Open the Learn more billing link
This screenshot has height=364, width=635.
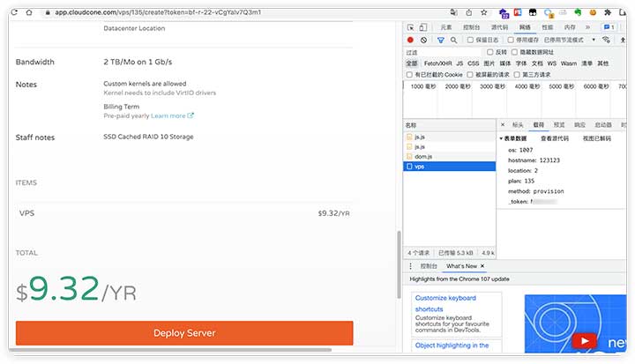tap(172, 115)
